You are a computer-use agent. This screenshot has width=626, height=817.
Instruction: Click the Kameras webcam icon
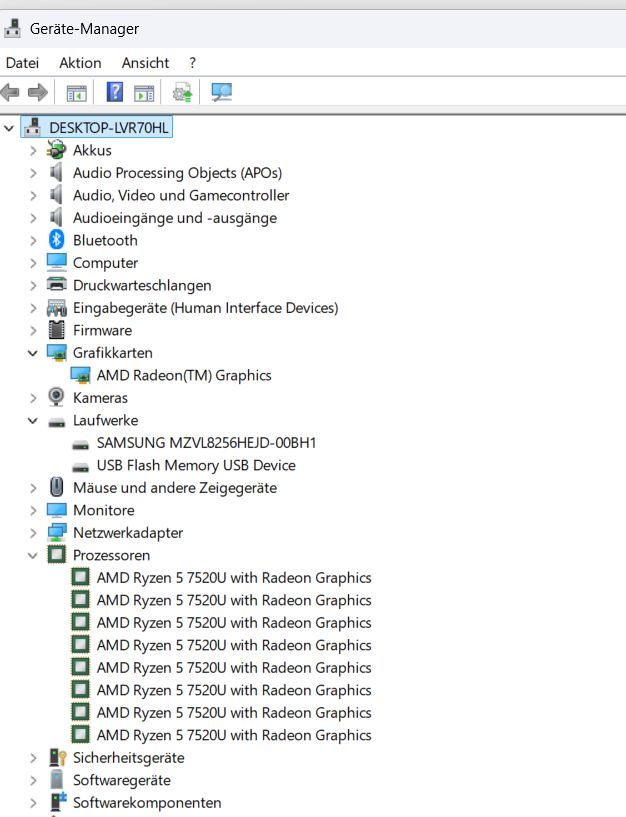(x=57, y=398)
